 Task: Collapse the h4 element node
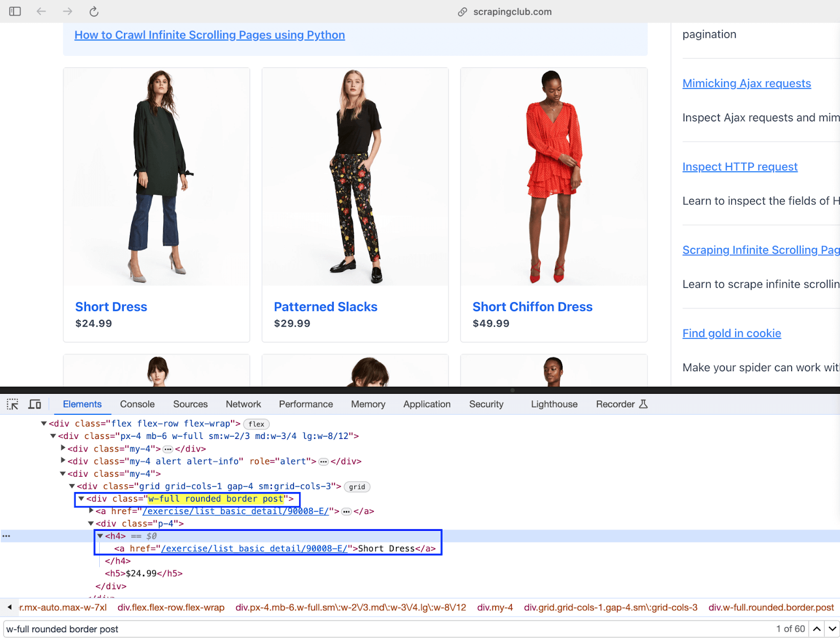pos(100,536)
